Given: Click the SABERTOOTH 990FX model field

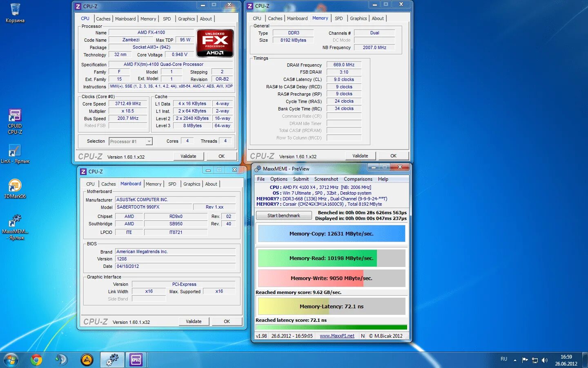Looking at the screenshot, I should [x=153, y=207].
